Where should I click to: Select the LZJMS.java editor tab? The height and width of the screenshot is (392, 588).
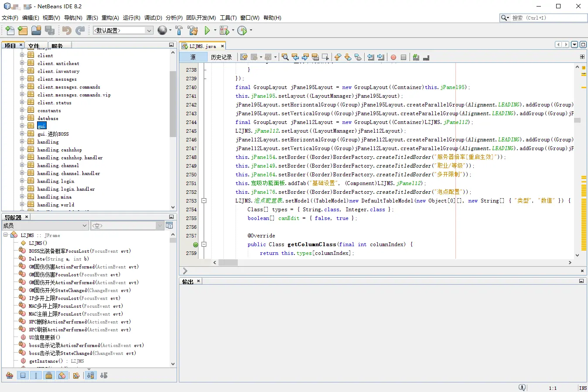coord(202,46)
